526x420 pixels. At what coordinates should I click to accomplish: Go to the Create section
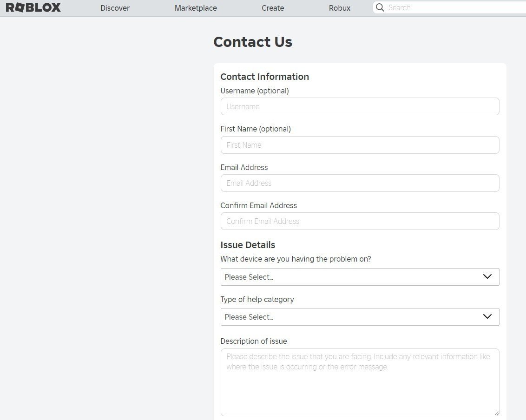coord(273,8)
